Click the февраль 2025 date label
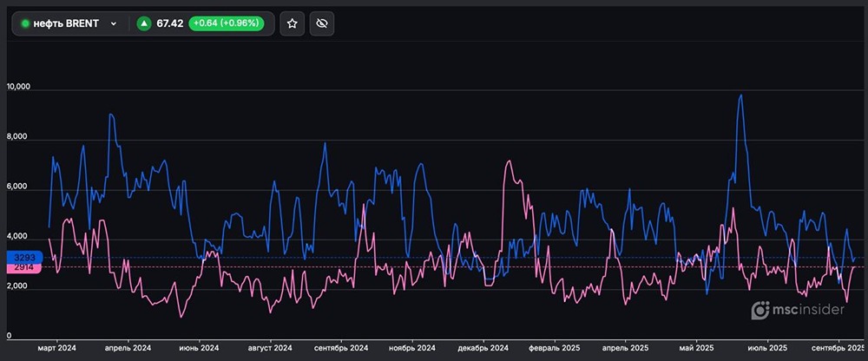Image resolution: width=868 pixels, height=361 pixels. (x=554, y=348)
